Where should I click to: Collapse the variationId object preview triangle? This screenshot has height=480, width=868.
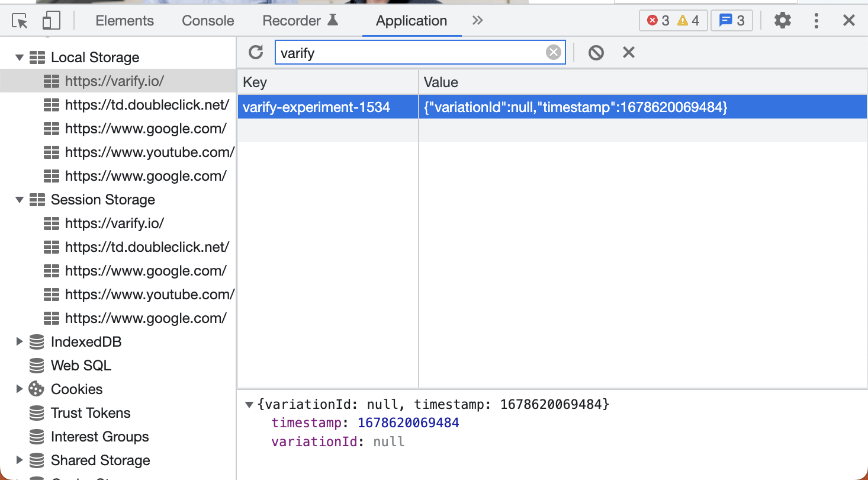pyautogui.click(x=249, y=405)
